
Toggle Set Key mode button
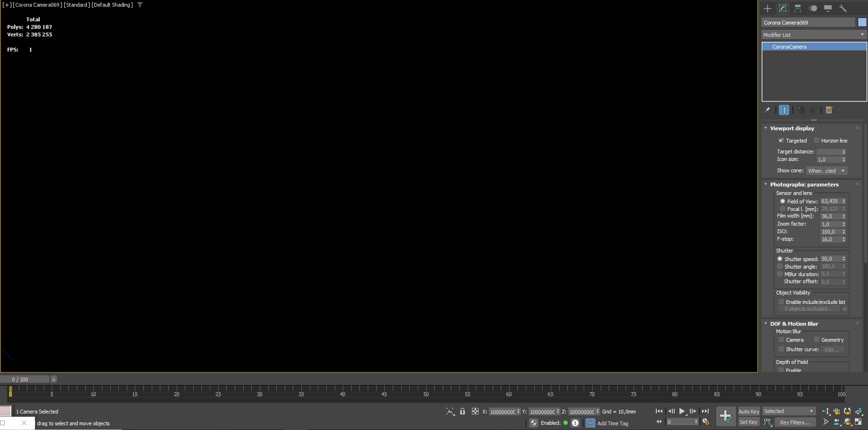(x=749, y=422)
